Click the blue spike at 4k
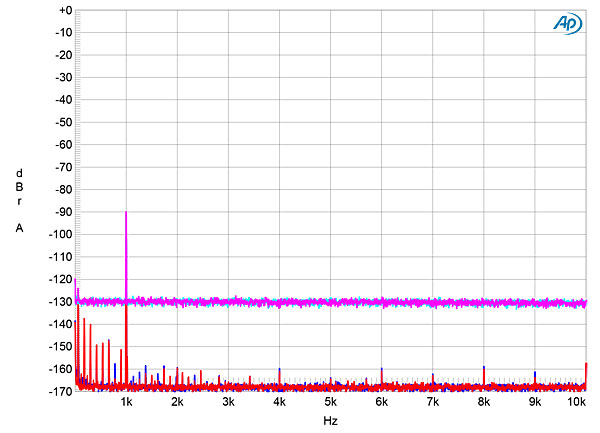This screenshot has width=600, height=433. click(280, 372)
